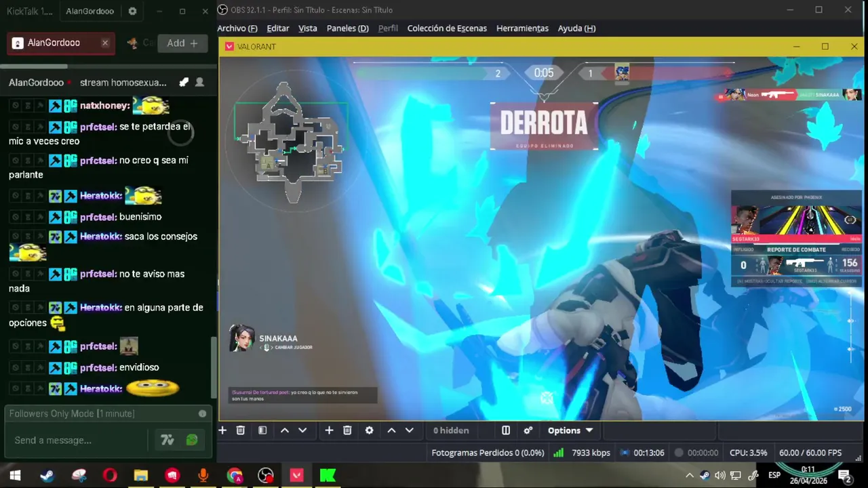The height and width of the screenshot is (488, 868).
Task: Click the 60.00 / 60.00 FPS status
Action: pos(810,453)
